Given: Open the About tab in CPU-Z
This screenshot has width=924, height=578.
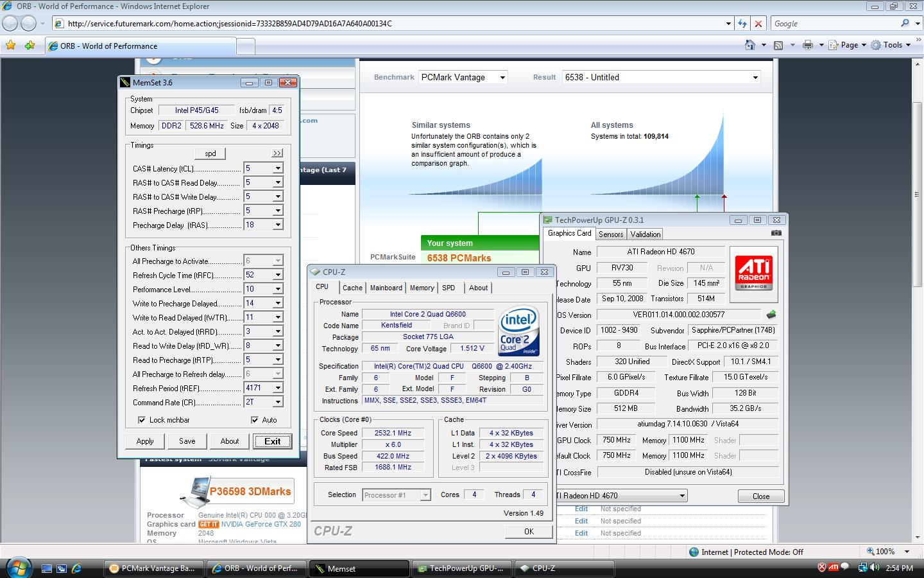Looking at the screenshot, I should pos(478,288).
